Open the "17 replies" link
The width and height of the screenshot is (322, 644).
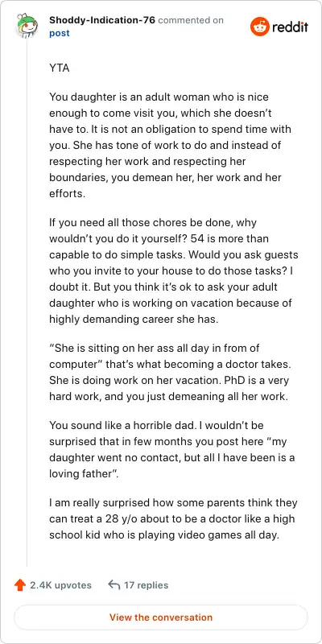[147, 585]
